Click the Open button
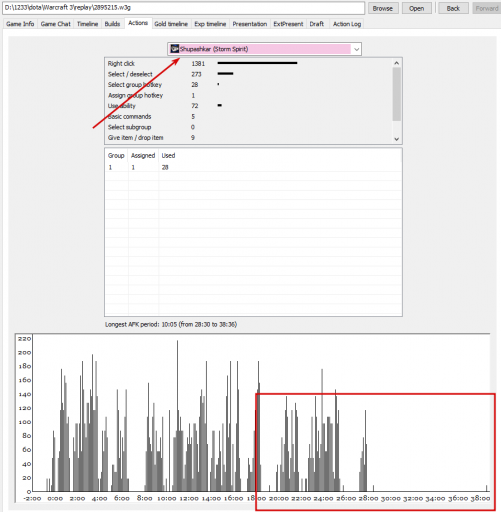The height and width of the screenshot is (512, 501). pyautogui.click(x=417, y=8)
